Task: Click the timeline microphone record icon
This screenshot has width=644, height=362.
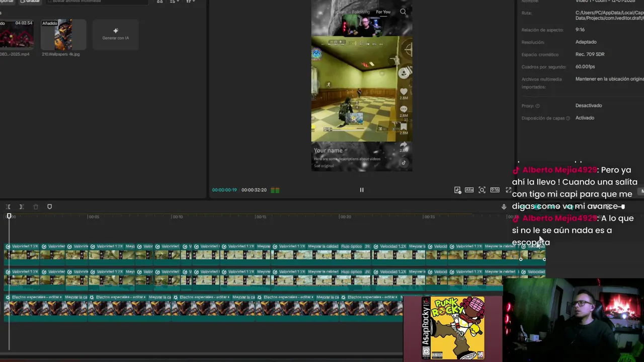Action: pos(504,207)
